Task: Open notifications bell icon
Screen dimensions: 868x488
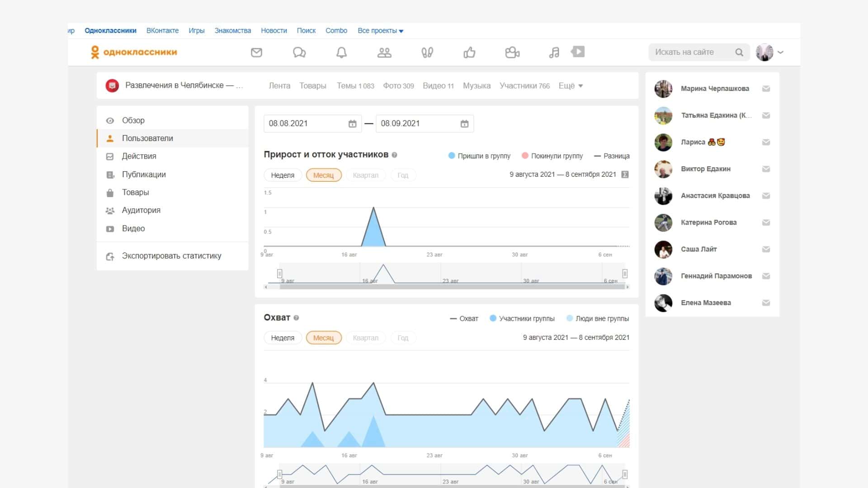Action: coord(341,52)
